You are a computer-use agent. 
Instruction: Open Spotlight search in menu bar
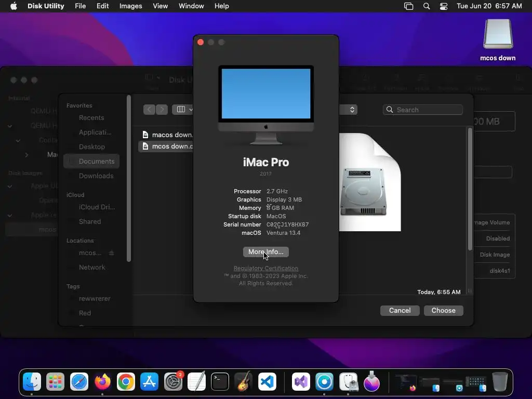pos(427,6)
